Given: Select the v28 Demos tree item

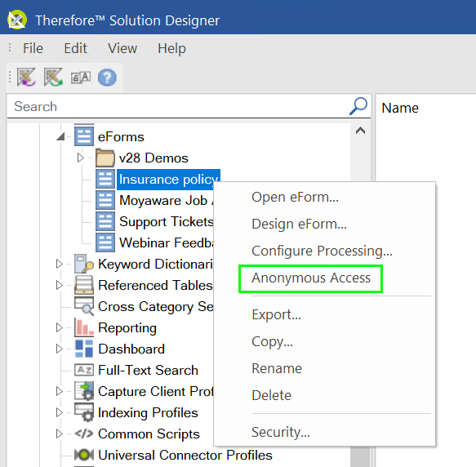Looking at the screenshot, I should (153, 158).
